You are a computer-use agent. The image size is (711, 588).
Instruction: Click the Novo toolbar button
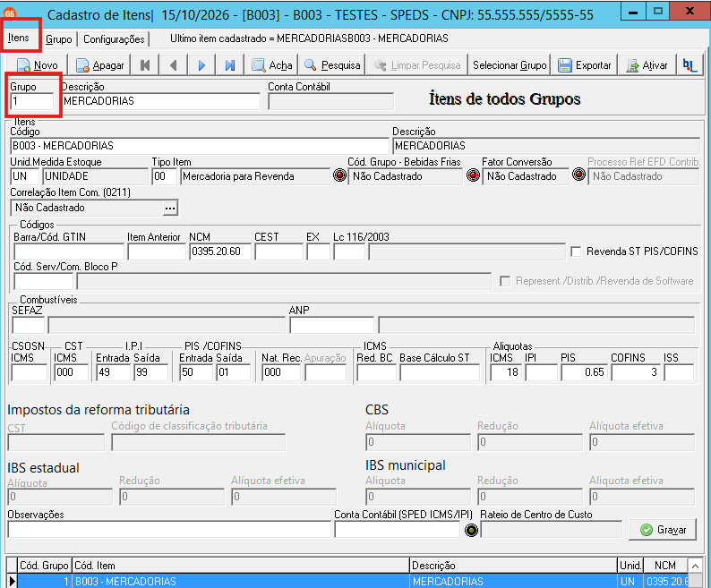coord(38,65)
